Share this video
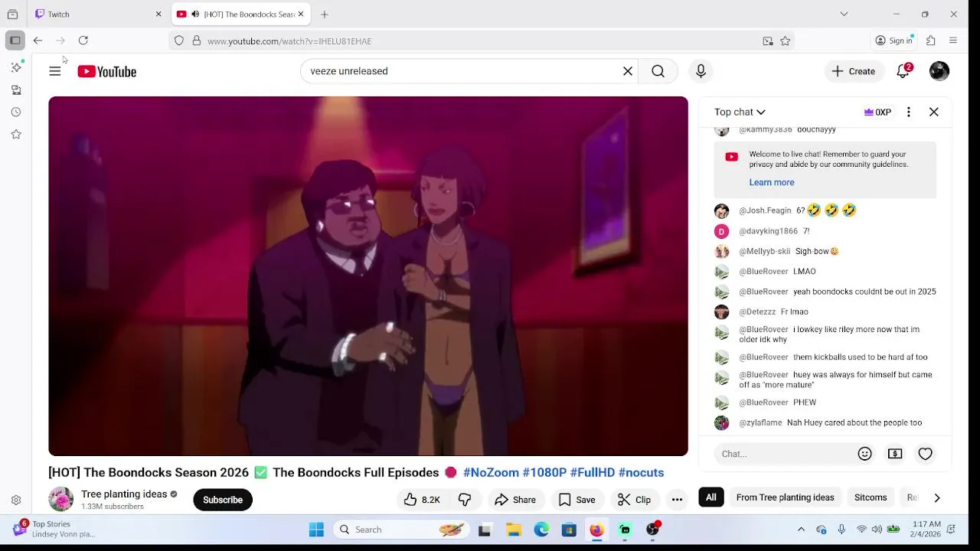The width and height of the screenshot is (980, 551). click(515, 500)
